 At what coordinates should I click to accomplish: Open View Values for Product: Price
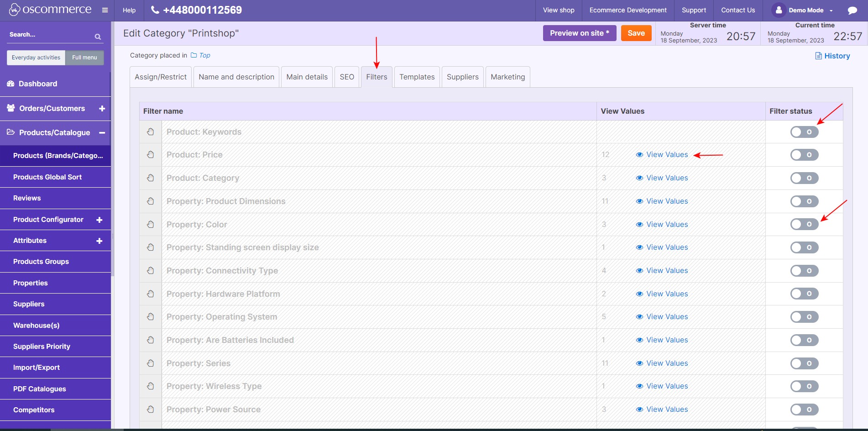point(662,155)
